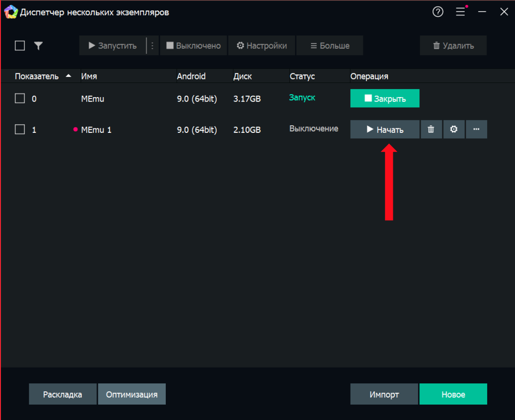Click the Новое button
This screenshot has height=420, width=515.
coord(453,394)
